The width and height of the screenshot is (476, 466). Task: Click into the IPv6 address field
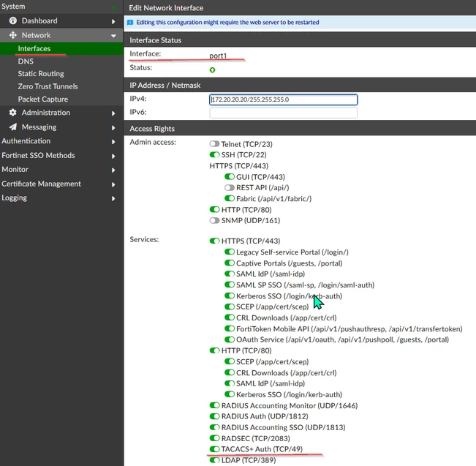point(284,113)
